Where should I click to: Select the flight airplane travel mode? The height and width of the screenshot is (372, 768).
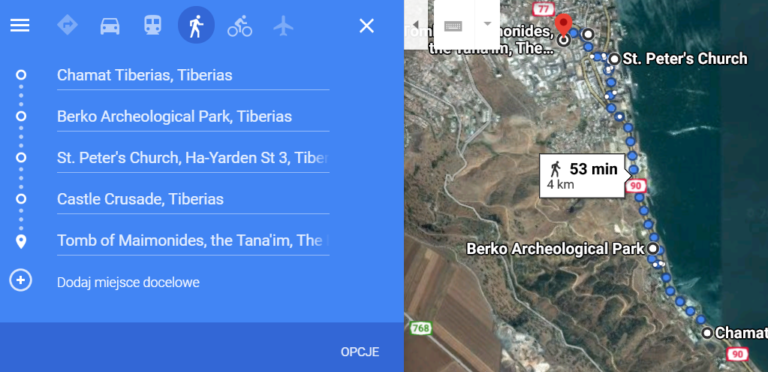283,25
